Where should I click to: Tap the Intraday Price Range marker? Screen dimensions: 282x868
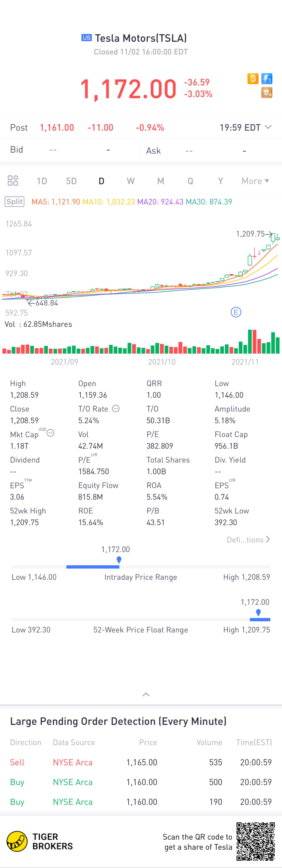(119, 560)
